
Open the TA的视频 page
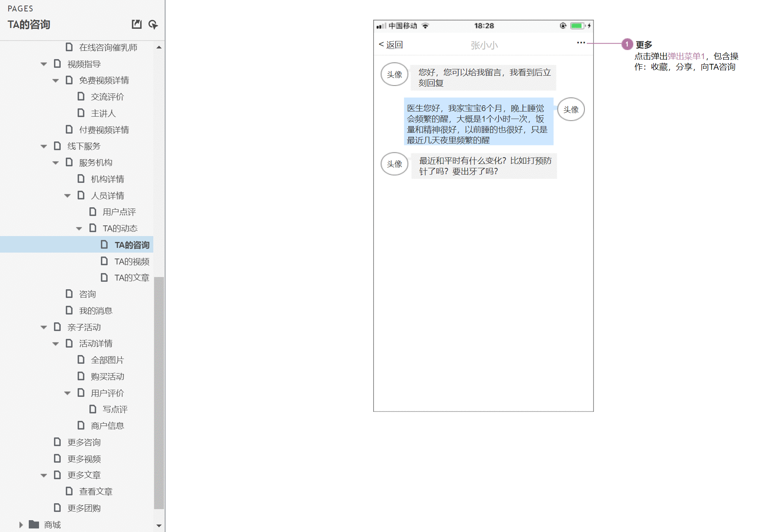[132, 261]
